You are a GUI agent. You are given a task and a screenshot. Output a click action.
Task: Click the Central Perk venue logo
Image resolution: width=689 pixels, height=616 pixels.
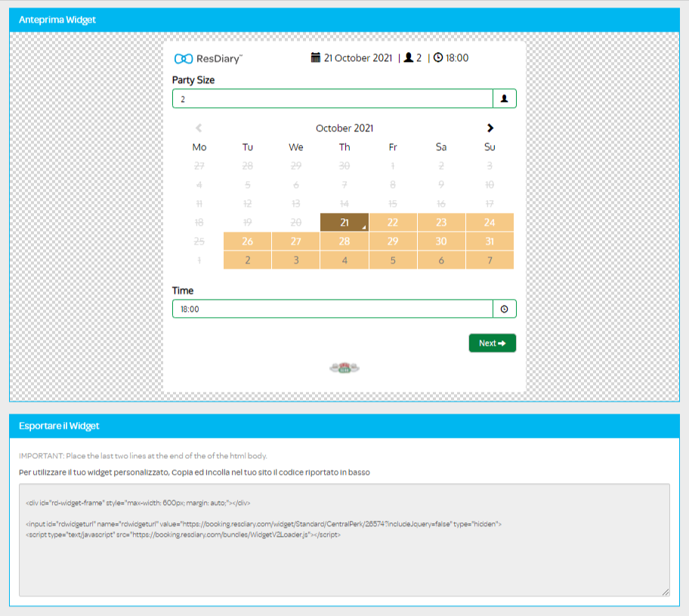point(344,368)
